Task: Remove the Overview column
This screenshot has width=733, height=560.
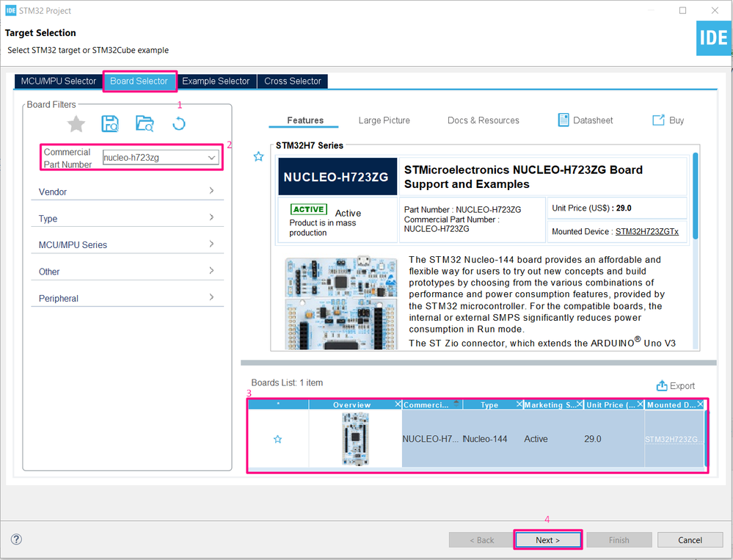Action: tap(398, 404)
